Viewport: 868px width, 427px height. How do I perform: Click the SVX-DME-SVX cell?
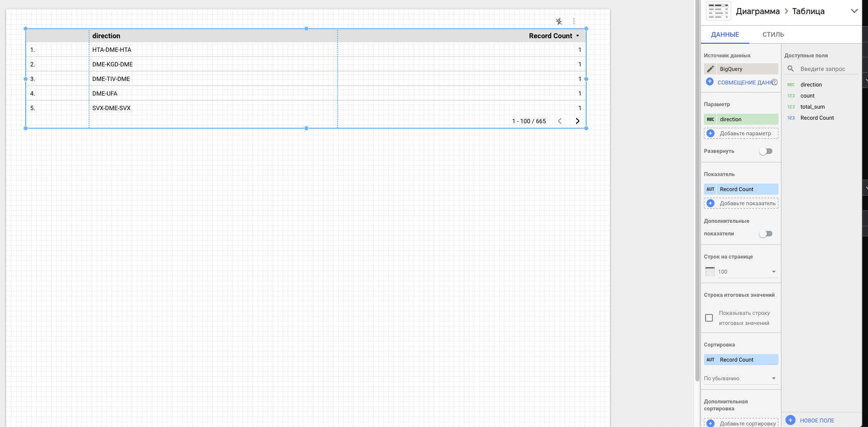click(x=111, y=108)
